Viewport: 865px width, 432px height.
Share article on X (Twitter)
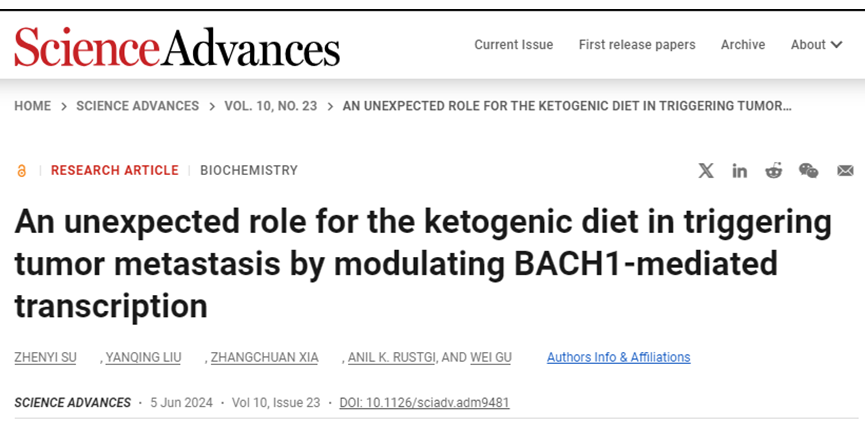(706, 171)
